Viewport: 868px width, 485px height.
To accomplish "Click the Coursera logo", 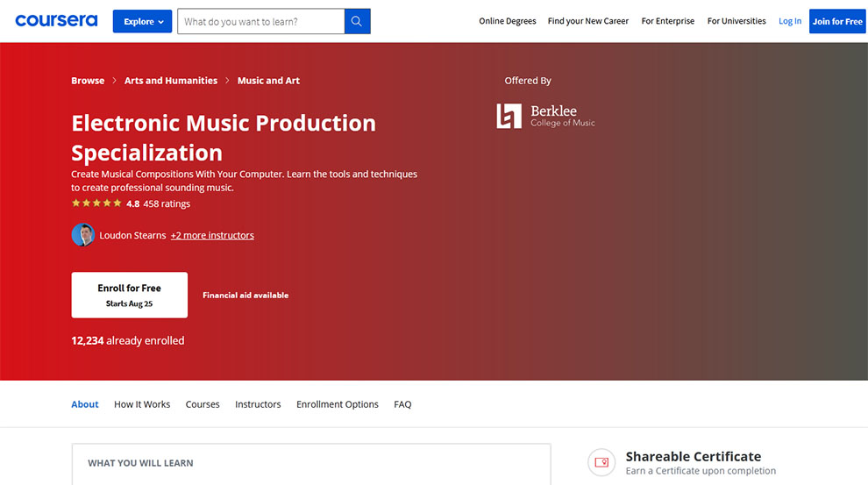I will tap(56, 21).
